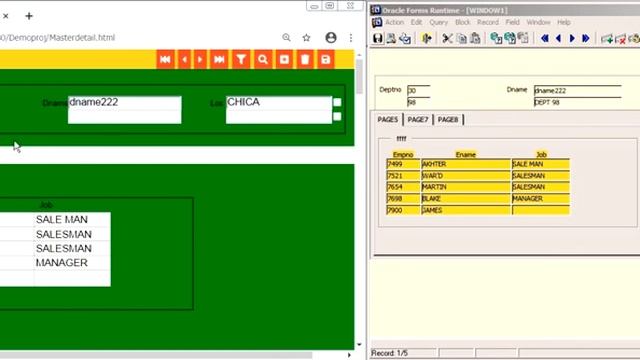Image resolution: width=640 pixels, height=360 pixels.
Task: Open the browser three-dot menu
Action: tap(351, 38)
